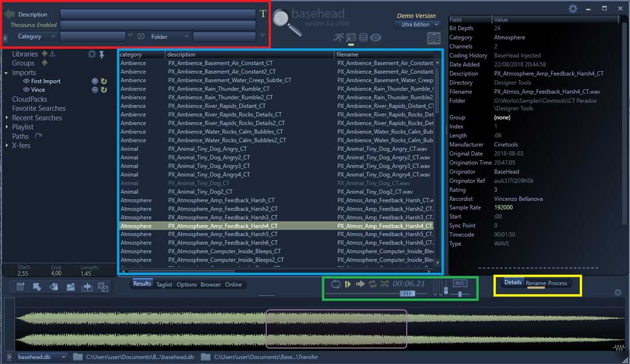Expand the Recent Searches node

click(6, 117)
